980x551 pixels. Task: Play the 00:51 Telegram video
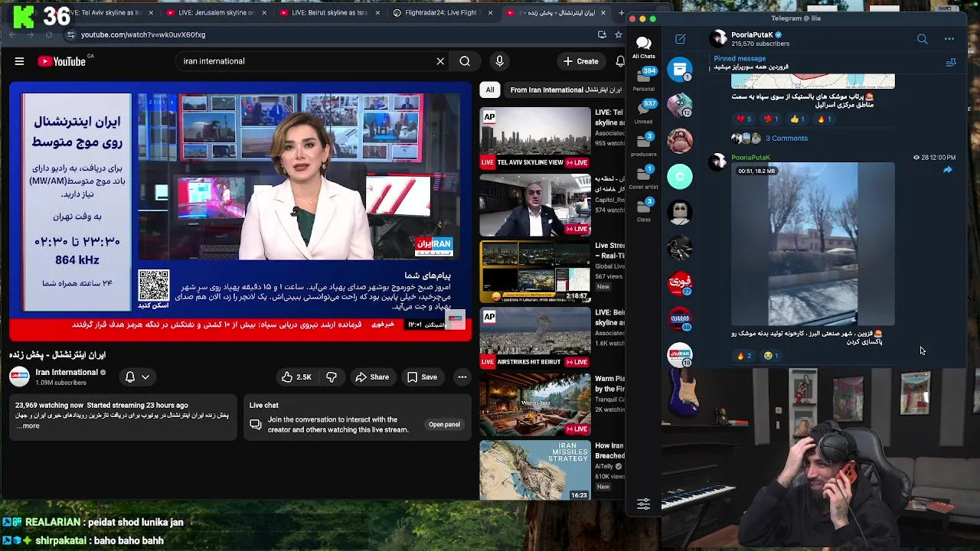(x=812, y=244)
